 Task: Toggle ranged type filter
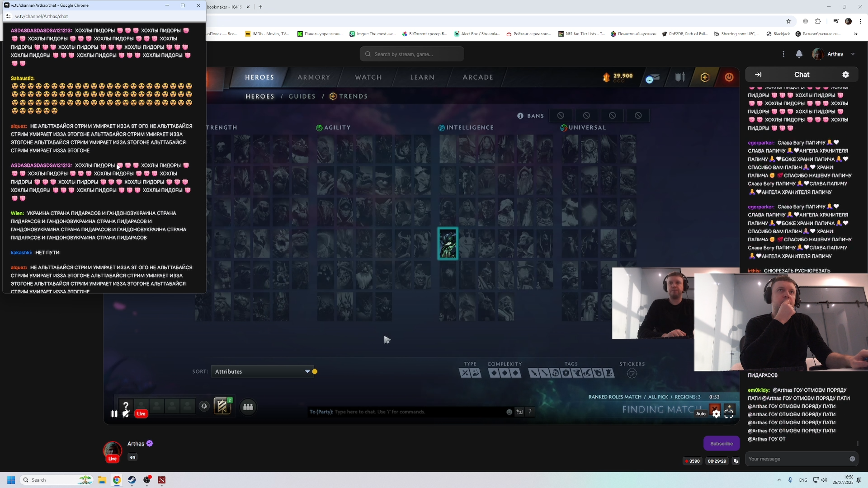[x=476, y=373]
